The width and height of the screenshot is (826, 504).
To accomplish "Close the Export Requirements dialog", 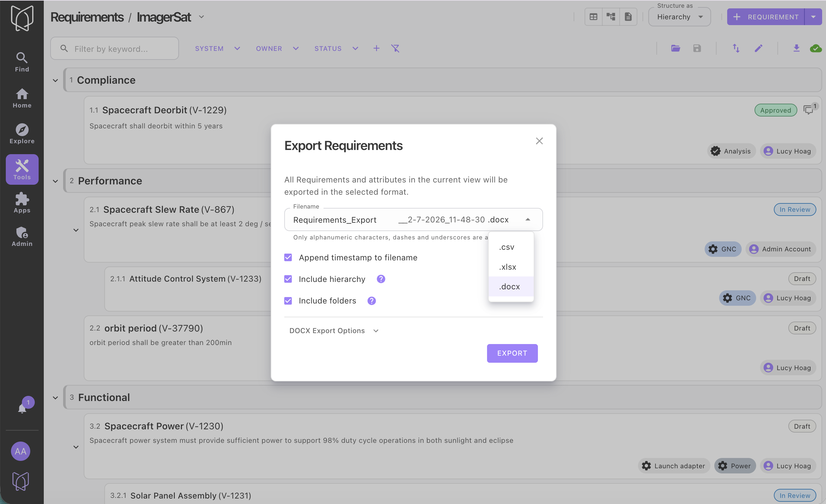I will (539, 141).
